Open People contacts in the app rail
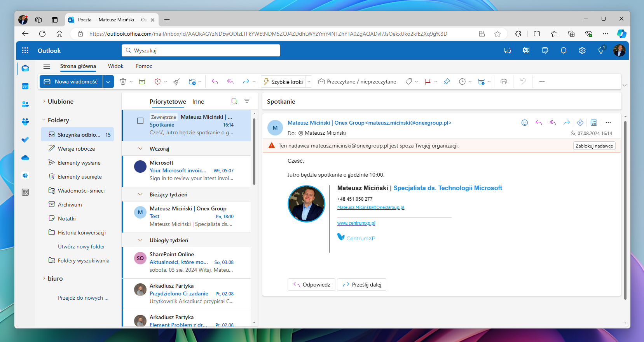644x342 pixels. (x=25, y=104)
